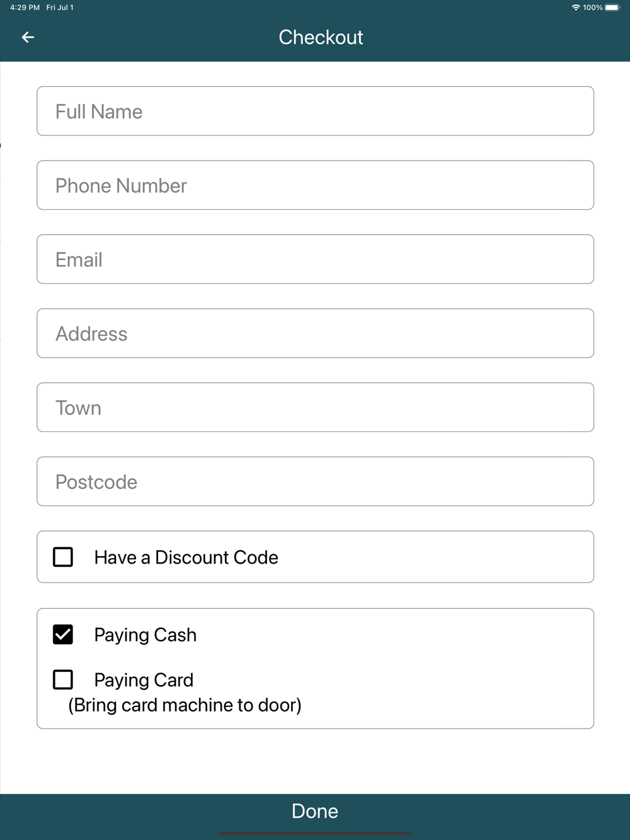
Task: Tap the Done button
Action: pyautogui.click(x=315, y=811)
